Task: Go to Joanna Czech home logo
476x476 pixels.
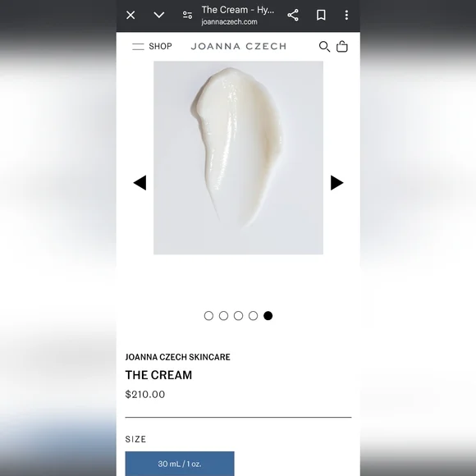Action: [239, 46]
